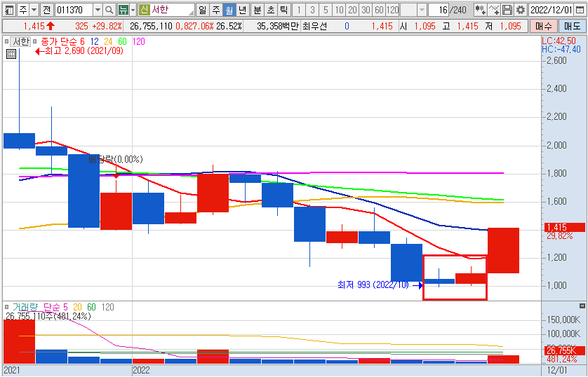The height and width of the screenshot is (377, 588).
Task: Switch to yearly 년 chart
Action: coord(243,10)
